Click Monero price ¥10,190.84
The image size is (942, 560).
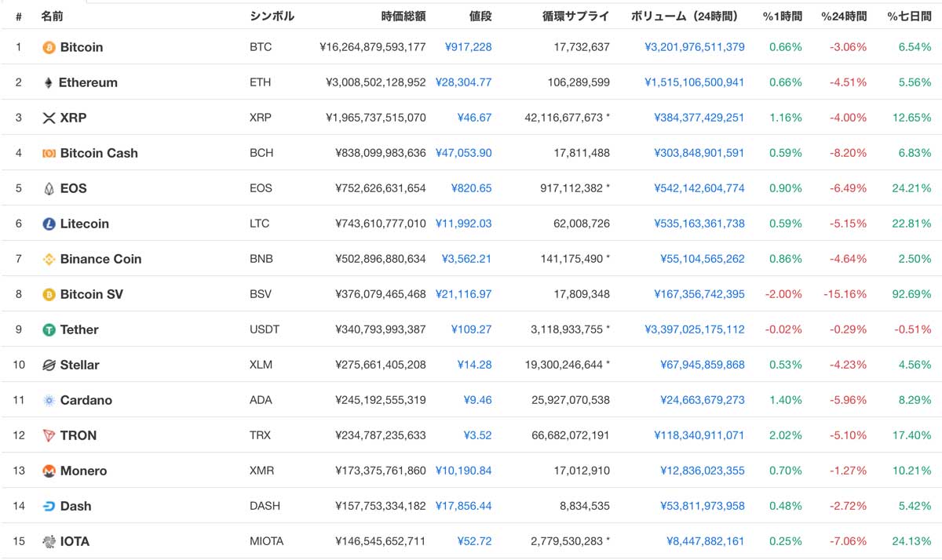click(x=463, y=471)
